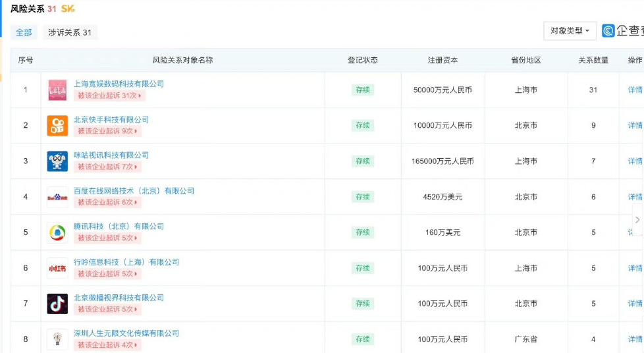The height and width of the screenshot is (353, 644).
Task: Click the Kuaishou logo icon
Action: [x=57, y=125]
